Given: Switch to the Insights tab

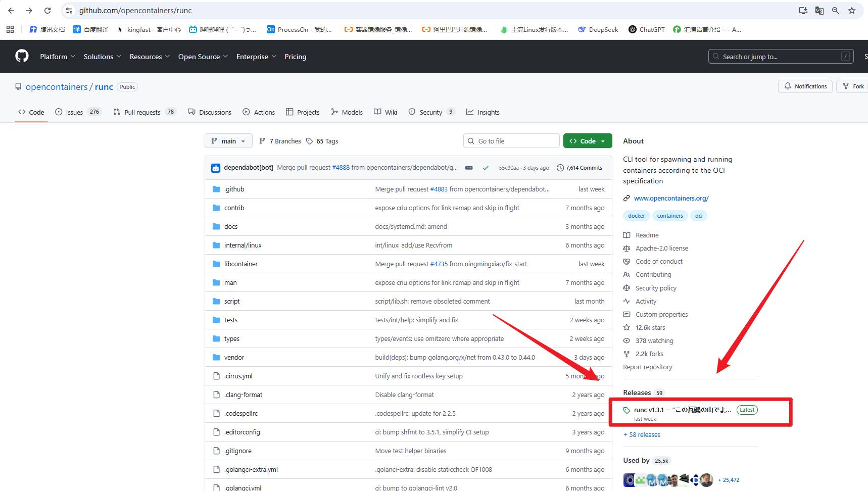Looking at the screenshot, I should point(483,112).
